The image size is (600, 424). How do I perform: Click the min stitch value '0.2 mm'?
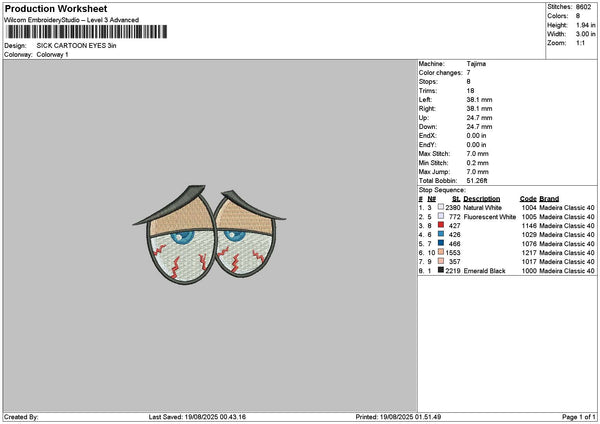[477, 163]
